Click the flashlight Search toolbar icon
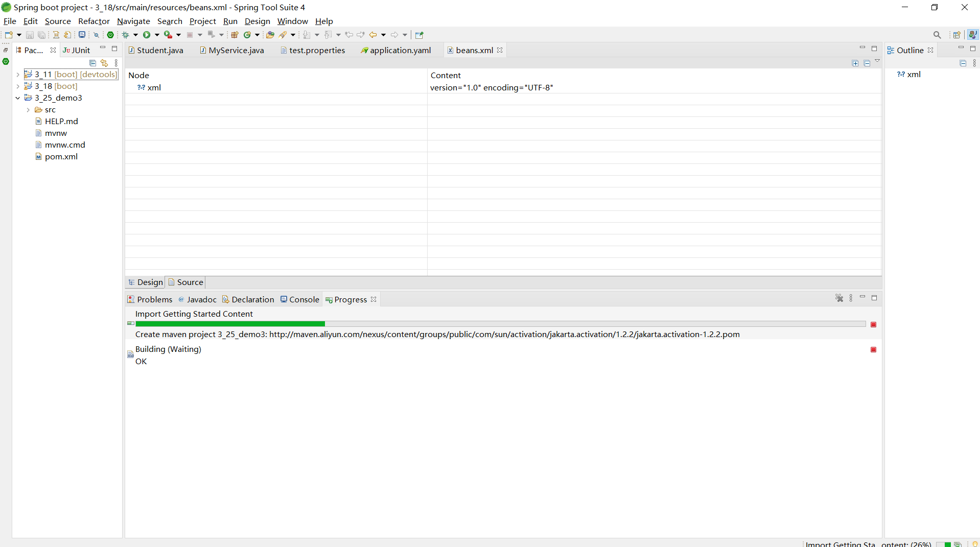This screenshot has height=547, width=980. pyautogui.click(x=283, y=35)
